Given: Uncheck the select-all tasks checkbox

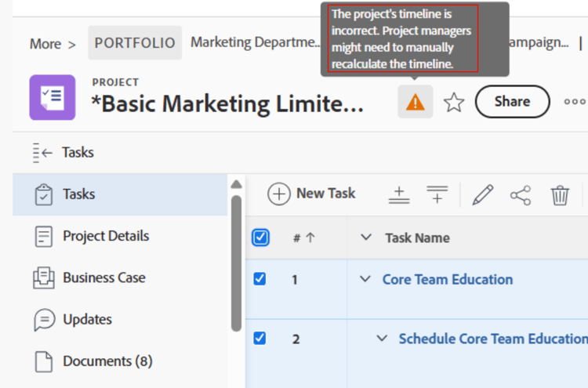Looking at the screenshot, I should click(260, 238).
